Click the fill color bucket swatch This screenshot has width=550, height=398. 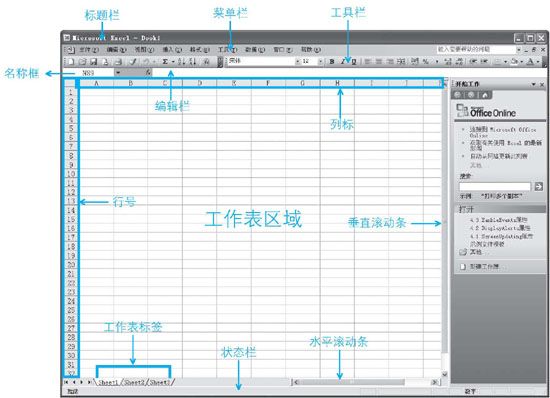click(515, 61)
